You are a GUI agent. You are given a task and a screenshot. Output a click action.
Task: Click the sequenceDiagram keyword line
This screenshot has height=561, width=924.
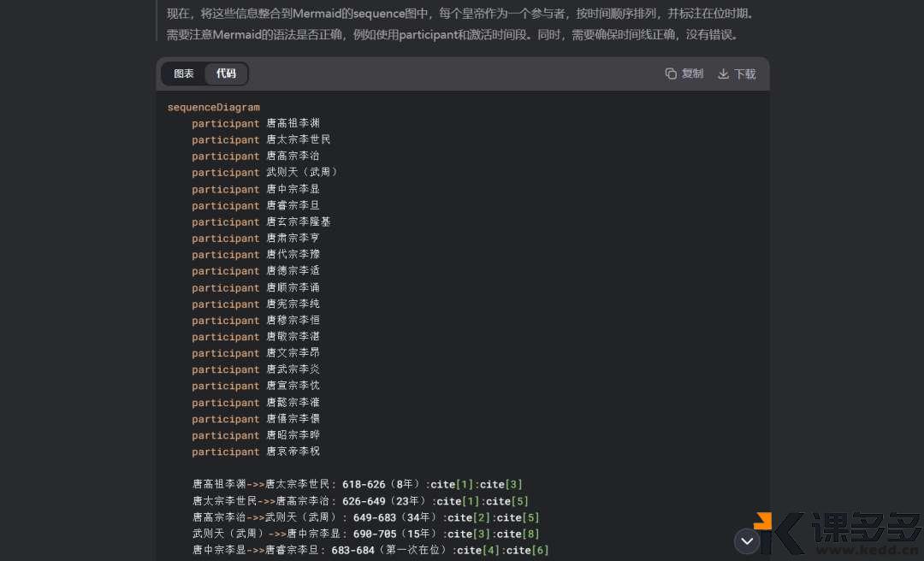(213, 107)
